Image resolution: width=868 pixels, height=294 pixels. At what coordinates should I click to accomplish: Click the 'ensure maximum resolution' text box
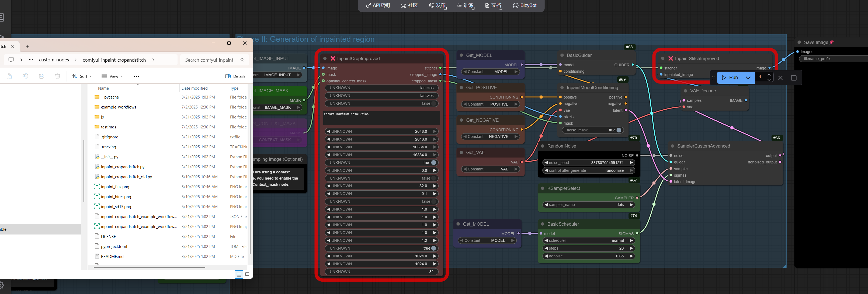coord(381,118)
